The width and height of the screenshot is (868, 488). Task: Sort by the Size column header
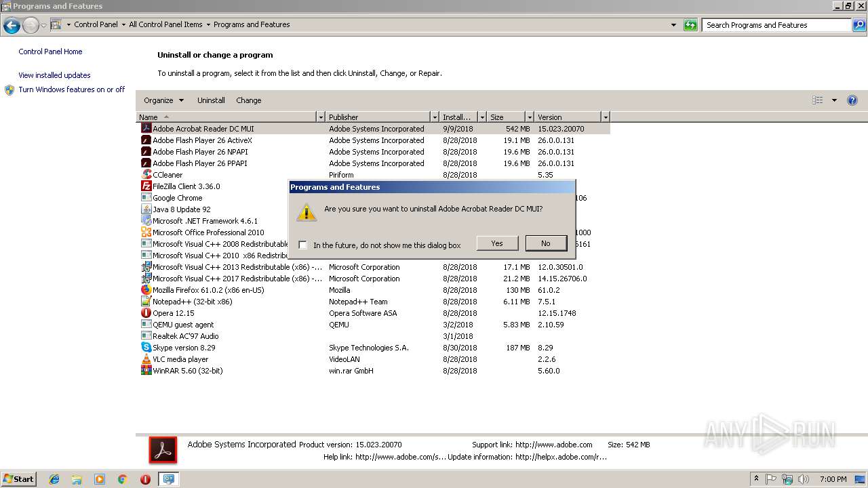click(506, 117)
